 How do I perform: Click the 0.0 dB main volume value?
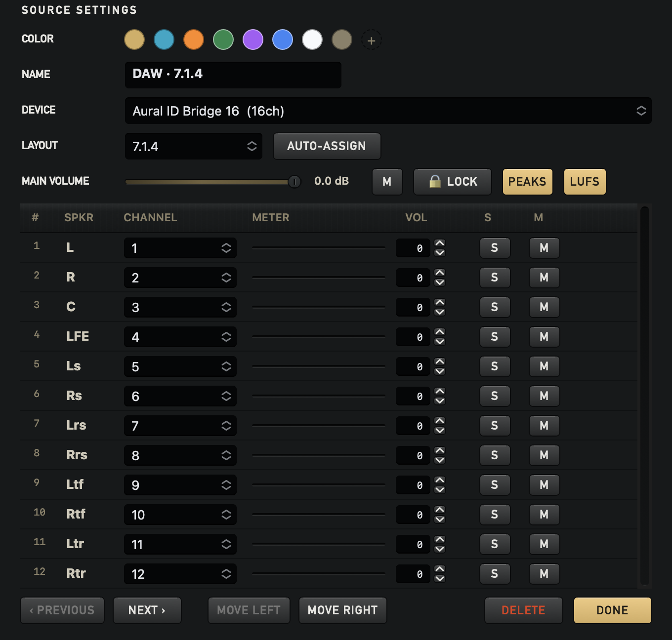[x=332, y=181]
